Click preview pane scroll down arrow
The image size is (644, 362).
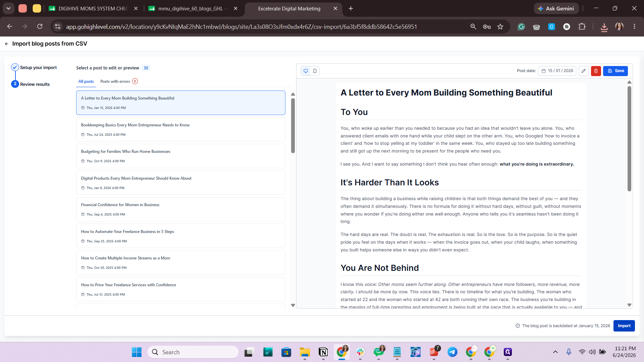click(629, 305)
